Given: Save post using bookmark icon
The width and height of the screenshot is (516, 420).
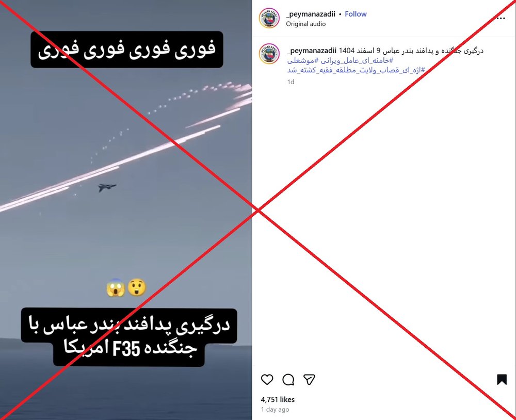Looking at the screenshot, I should tap(502, 380).
